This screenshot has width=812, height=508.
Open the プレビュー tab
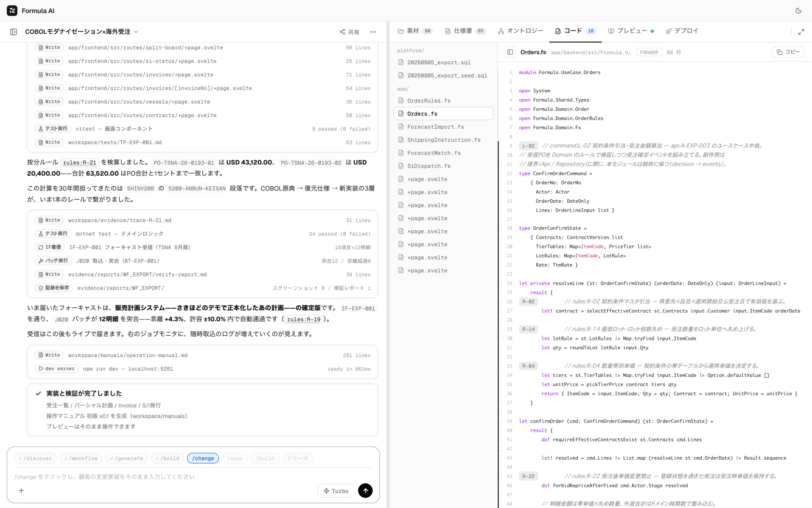(x=631, y=31)
